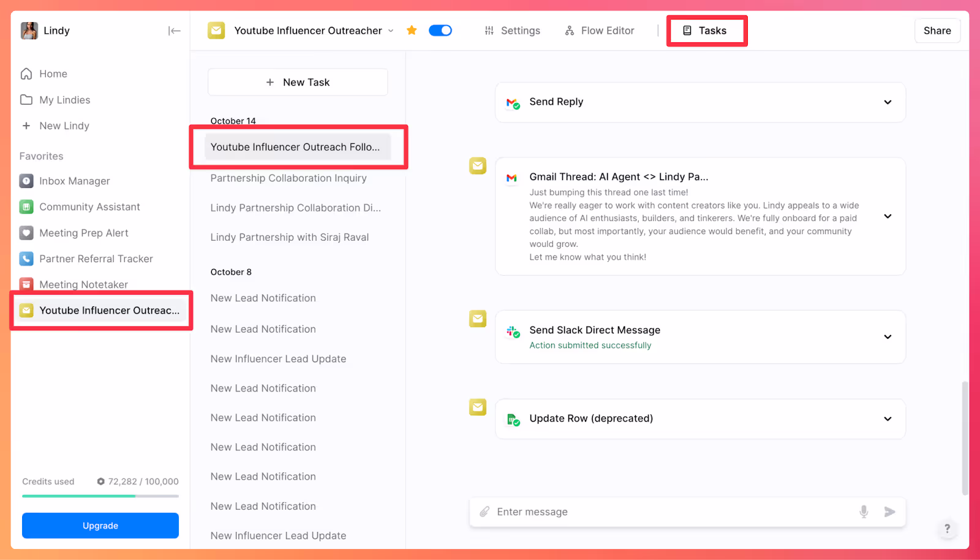980x560 pixels.
Task: Collapse the sidebar with the arrow icon
Action: point(175,31)
